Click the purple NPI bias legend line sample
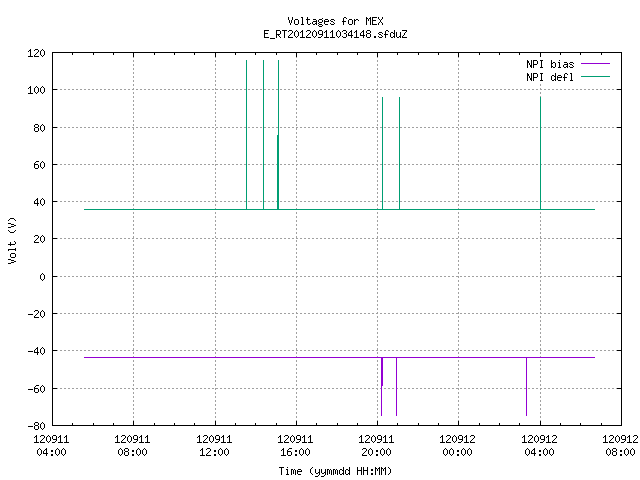 [595, 64]
